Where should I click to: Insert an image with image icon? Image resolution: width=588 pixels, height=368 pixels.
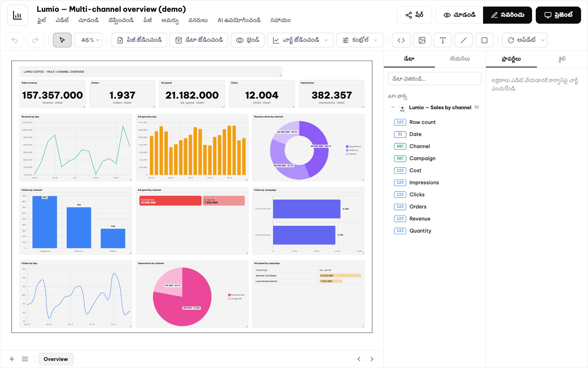422,40
